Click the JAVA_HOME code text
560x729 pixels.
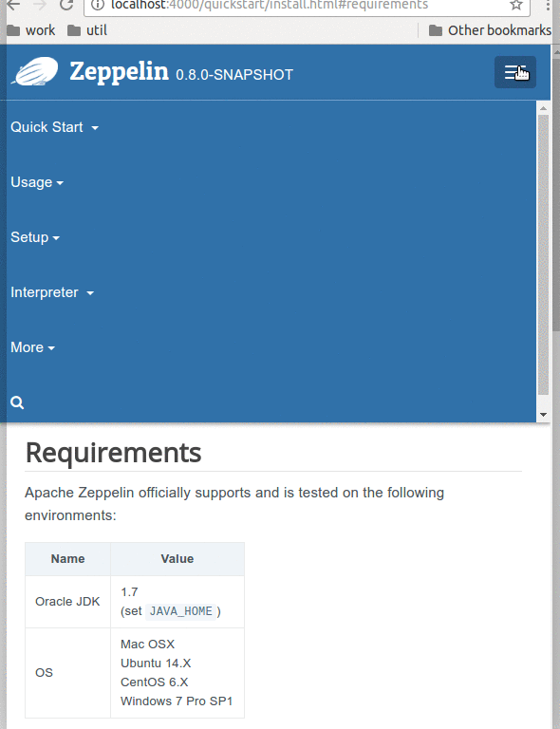pos(181,611)
